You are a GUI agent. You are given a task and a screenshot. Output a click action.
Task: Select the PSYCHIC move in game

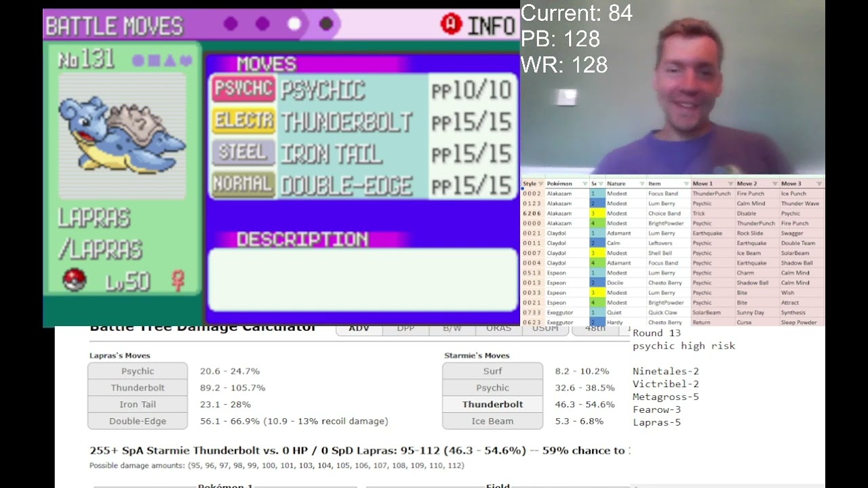(x=323, y=90)
